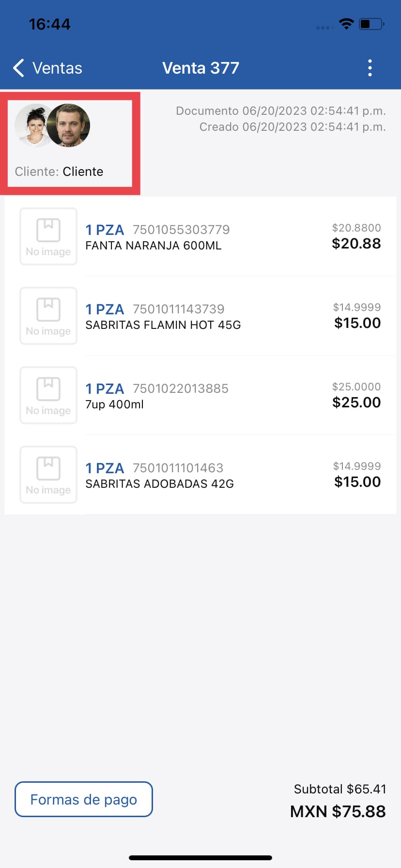This screenshot has width=401, height=868.
Task: Tap the Cliente name field
Action: click(83, 171)
